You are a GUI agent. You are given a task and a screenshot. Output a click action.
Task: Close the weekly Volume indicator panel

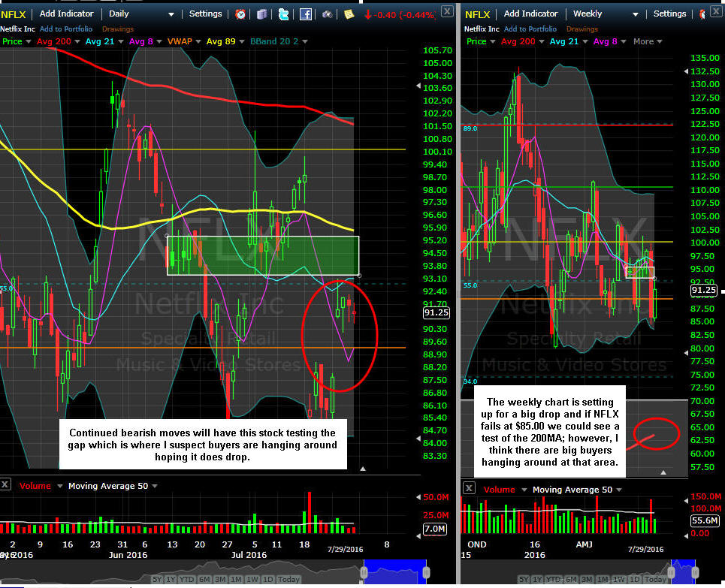click(x=469, y=488)
